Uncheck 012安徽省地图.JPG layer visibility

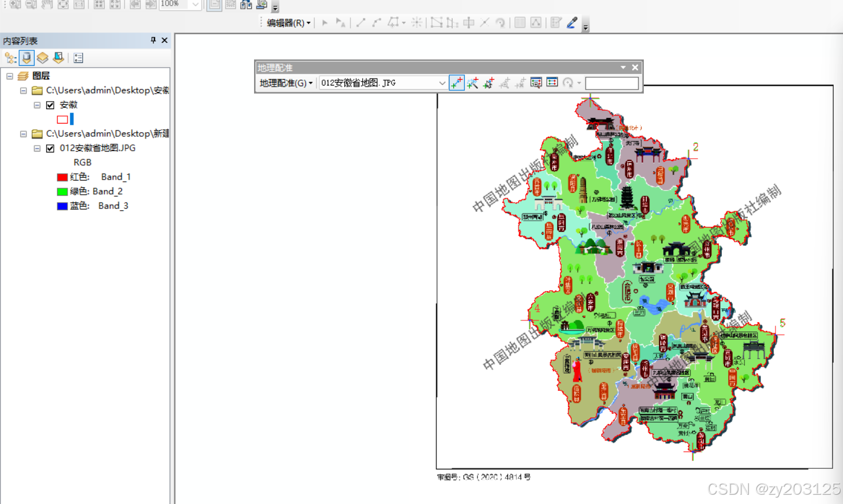click(50, 148)
